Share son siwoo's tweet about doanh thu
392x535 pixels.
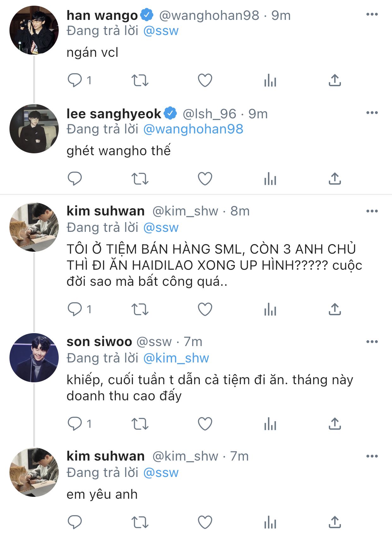(x=335, y=424)
